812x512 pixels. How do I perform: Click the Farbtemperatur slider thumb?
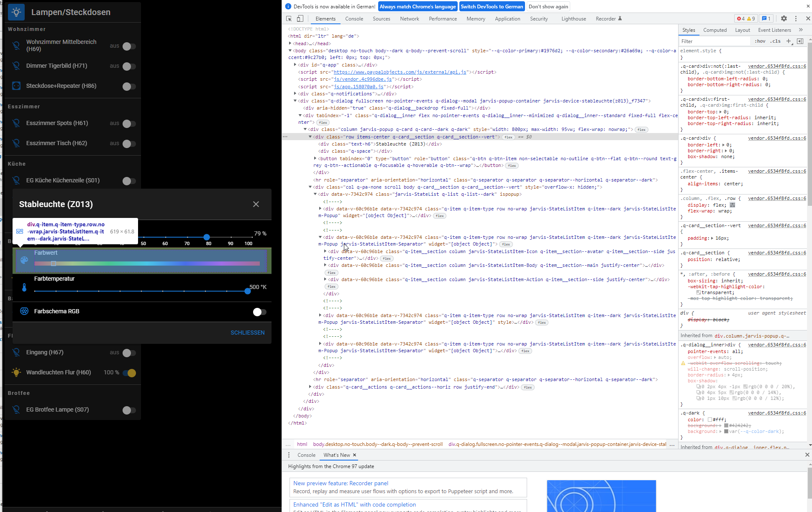pos(248,291)
